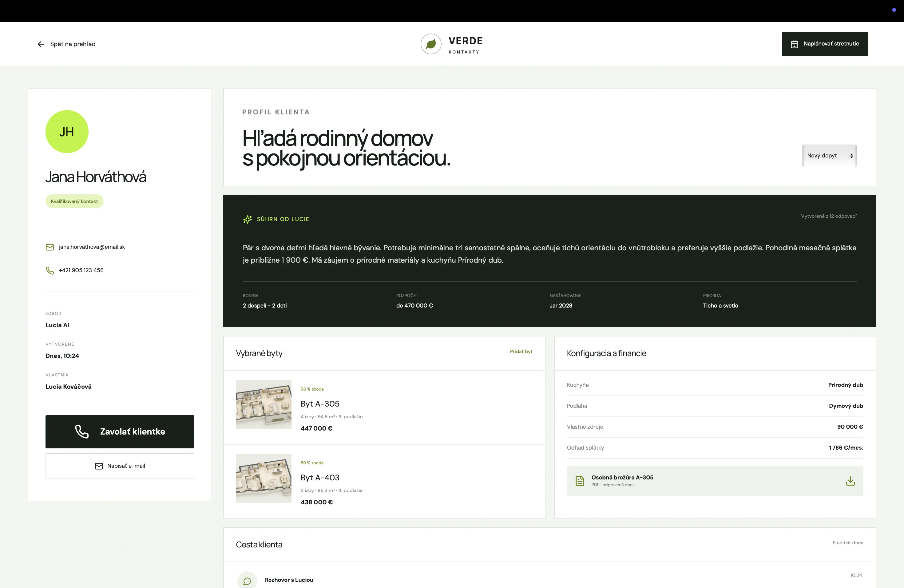The width and height of the screenshot is (904, 588).
Task: Click the envelope icon in Napísať e-mail
Action: pyautogui.click(x=99, y=466)
